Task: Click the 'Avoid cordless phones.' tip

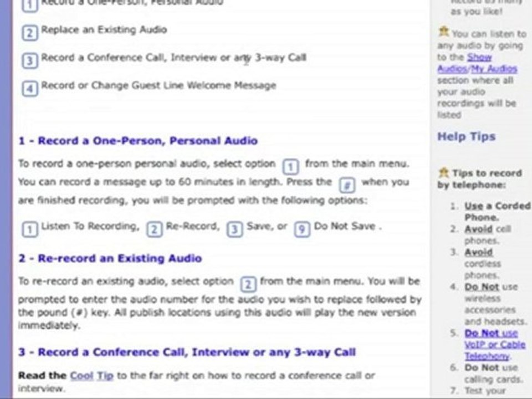Action: pyautogui.click(x=482, y=264)
